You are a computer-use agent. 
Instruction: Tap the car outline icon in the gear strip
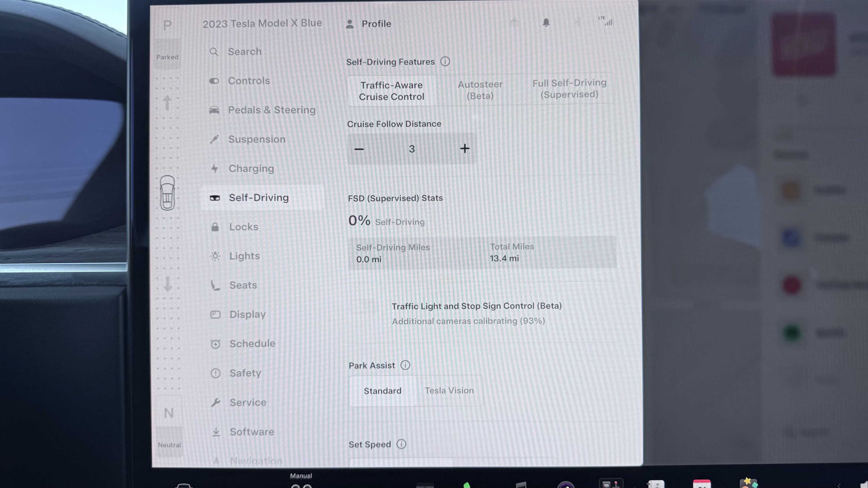[168, 193]
